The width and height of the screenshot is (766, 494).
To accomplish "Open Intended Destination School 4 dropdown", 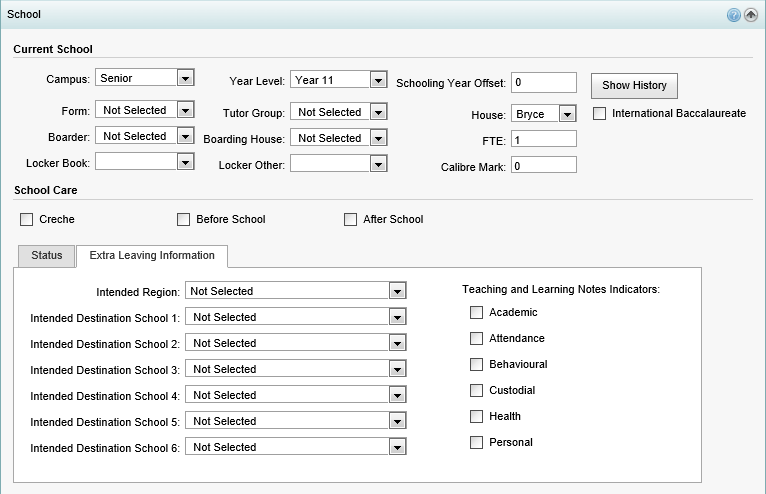I will click(x=296, y=394).
